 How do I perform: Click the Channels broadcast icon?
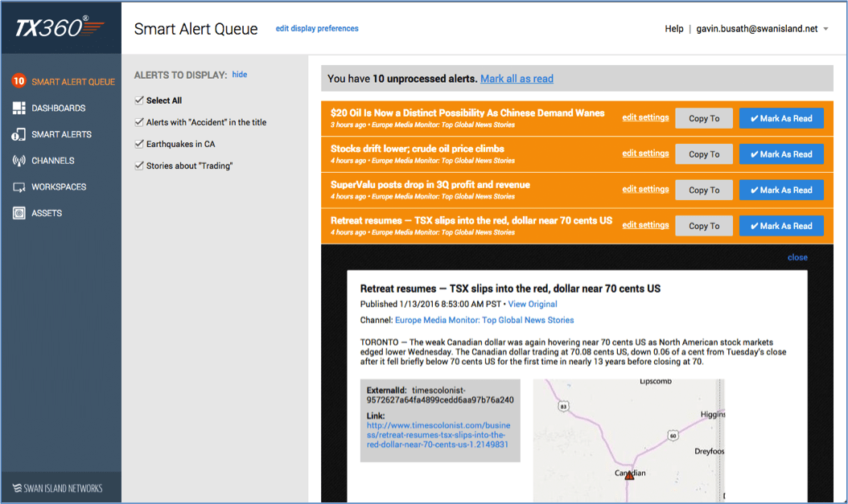pyautogui.click(x=18, y=160)
